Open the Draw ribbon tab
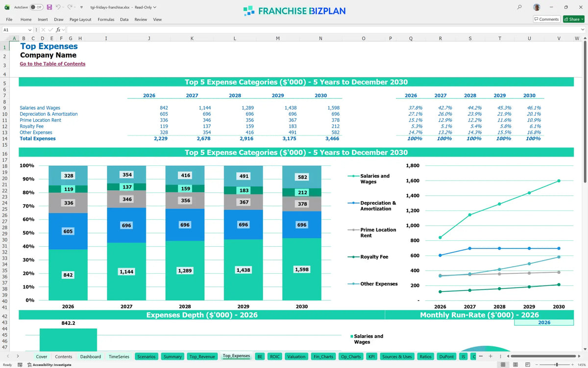 59,20
